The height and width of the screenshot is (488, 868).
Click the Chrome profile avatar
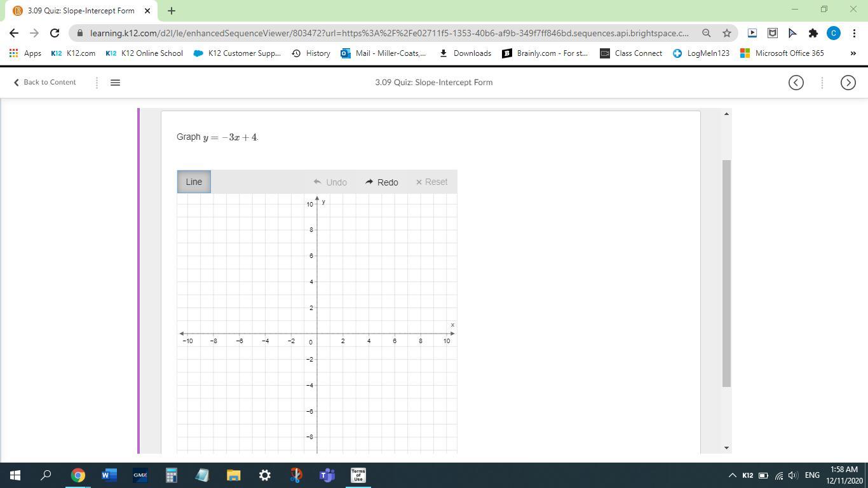(x=834, y=32)
